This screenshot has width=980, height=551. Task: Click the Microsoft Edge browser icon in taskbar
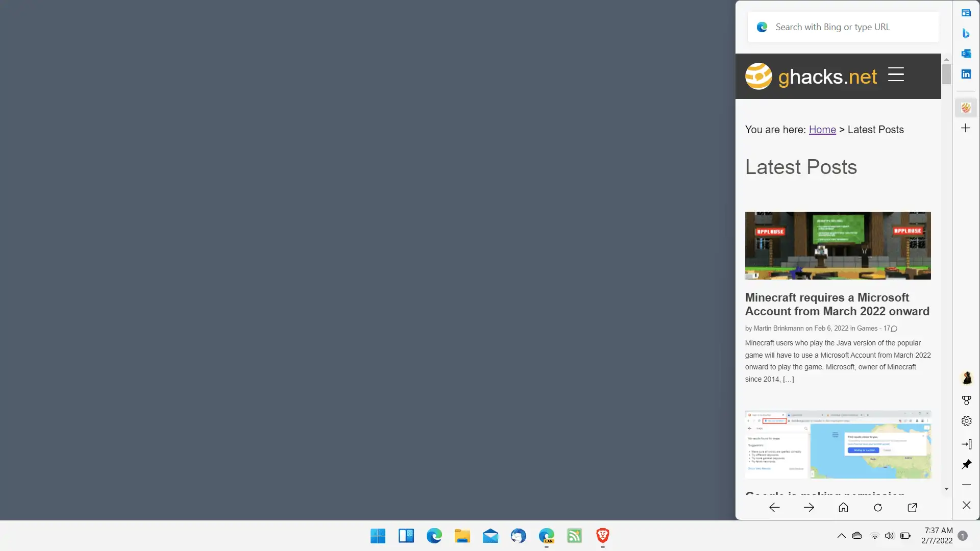(434, 536)
